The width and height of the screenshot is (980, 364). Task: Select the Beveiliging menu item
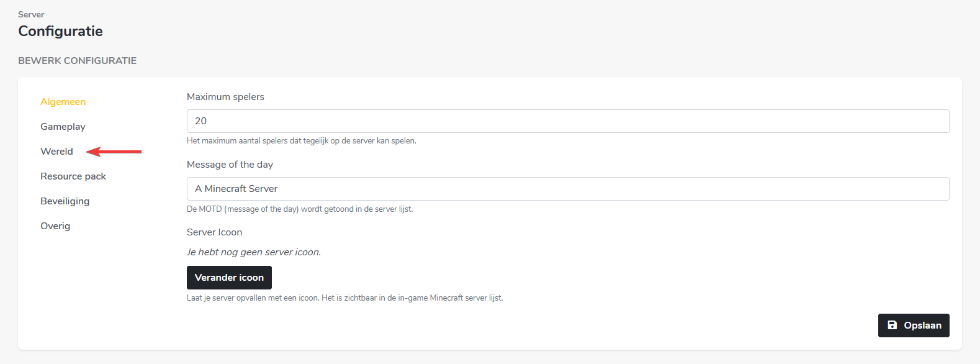[65, 201]
